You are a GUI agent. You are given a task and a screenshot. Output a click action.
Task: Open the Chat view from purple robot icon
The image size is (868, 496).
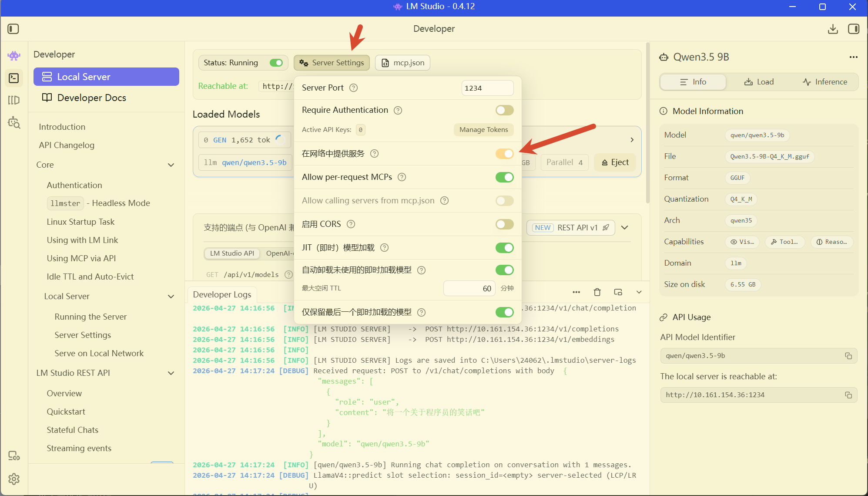pos(14,55)
